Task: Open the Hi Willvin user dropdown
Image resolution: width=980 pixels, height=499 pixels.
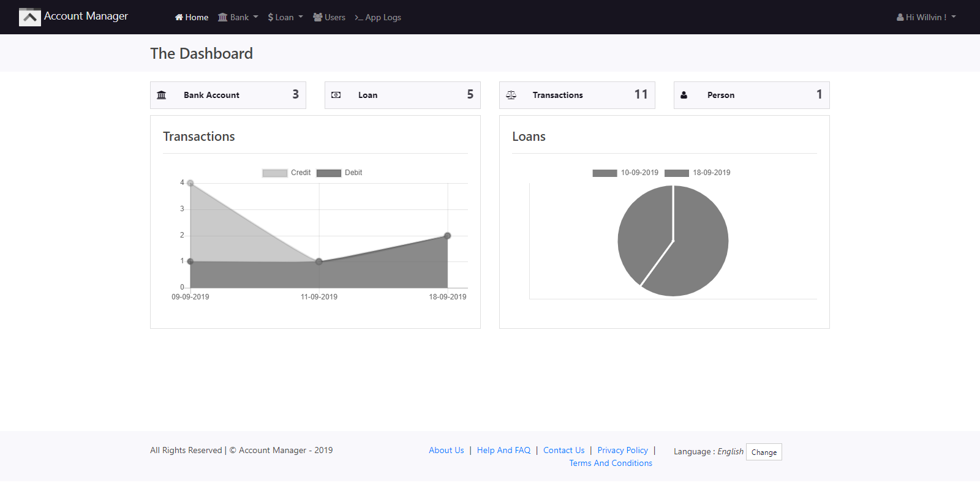Action: [926, 17]
